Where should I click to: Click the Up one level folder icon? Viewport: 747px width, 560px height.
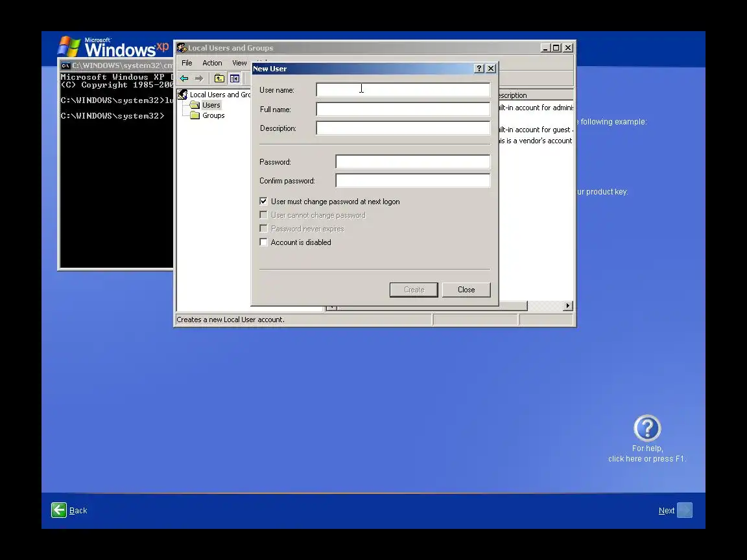coord(219,78)
